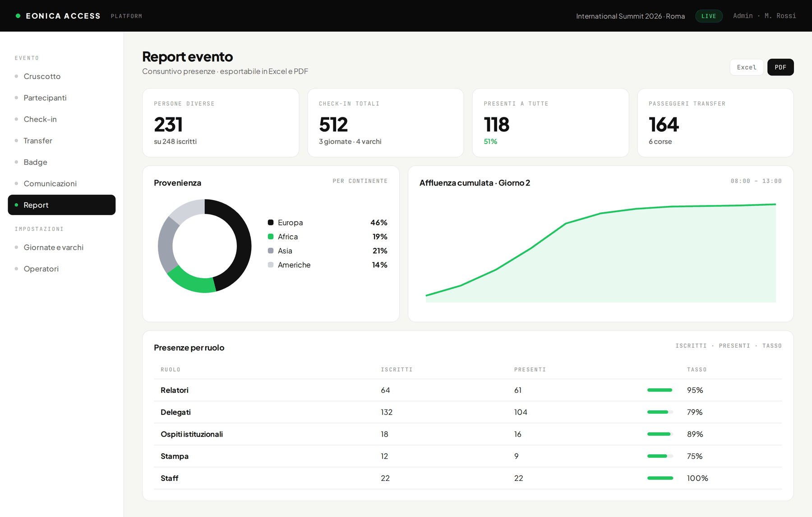The image size is (812, 517).
Task: Click the Presenti a tutte 118 card
Action: [550, 123]
